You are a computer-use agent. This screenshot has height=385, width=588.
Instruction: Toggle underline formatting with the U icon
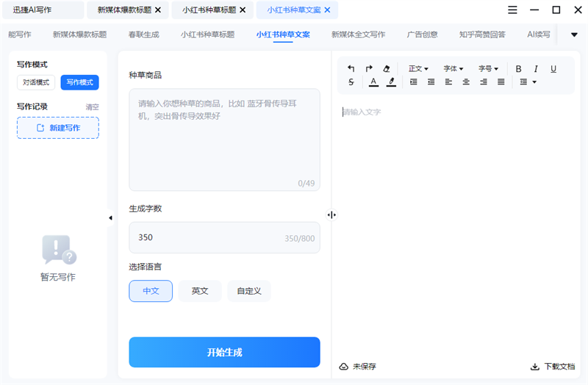[x=553, y=68]
